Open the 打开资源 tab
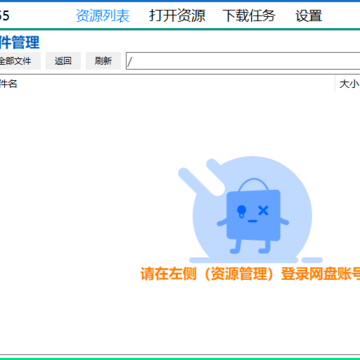 point(177,16)
